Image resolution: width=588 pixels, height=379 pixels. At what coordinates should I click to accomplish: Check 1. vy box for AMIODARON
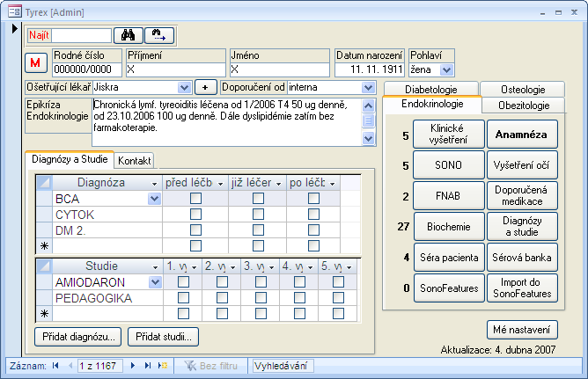tap(183, 281)
